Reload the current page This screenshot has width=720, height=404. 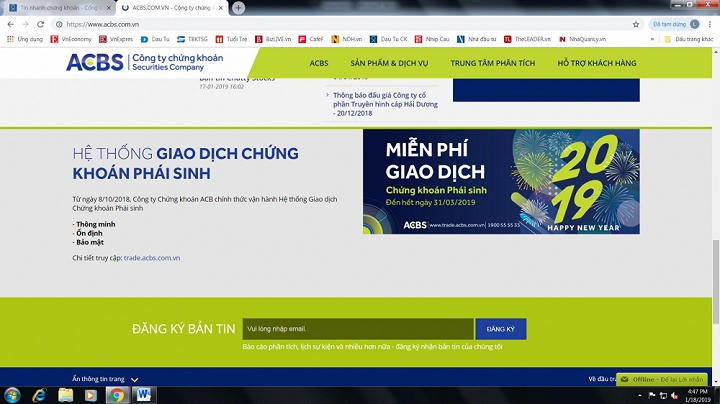click(41, 24)
